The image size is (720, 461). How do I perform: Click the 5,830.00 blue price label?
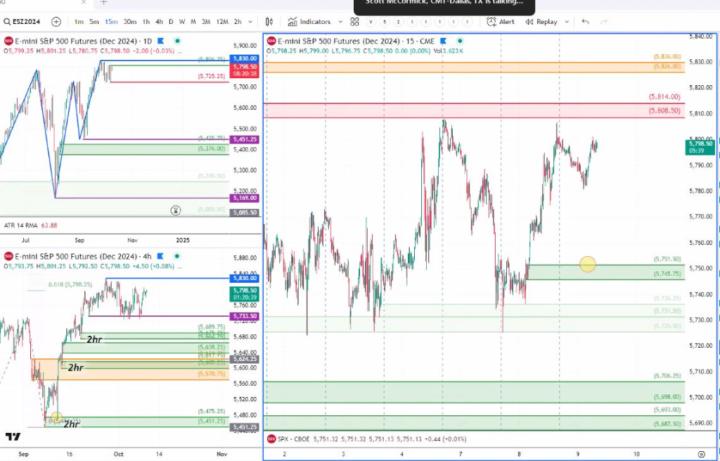click(x=244, y=59)
